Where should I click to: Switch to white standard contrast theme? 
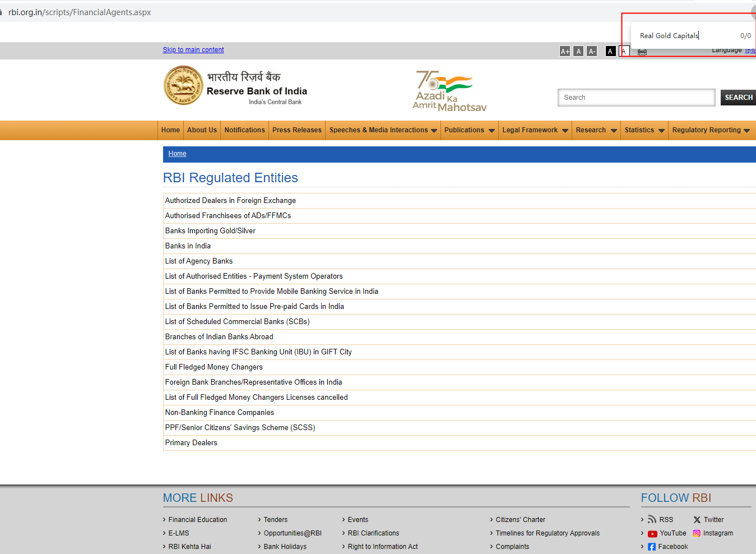pos(624,52)
